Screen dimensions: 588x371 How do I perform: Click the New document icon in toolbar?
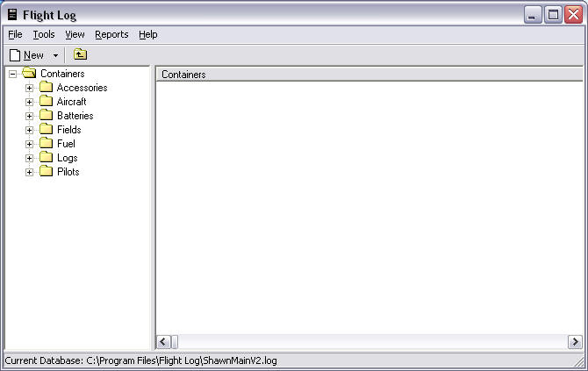pyautogui.click(x=15, y=54)
